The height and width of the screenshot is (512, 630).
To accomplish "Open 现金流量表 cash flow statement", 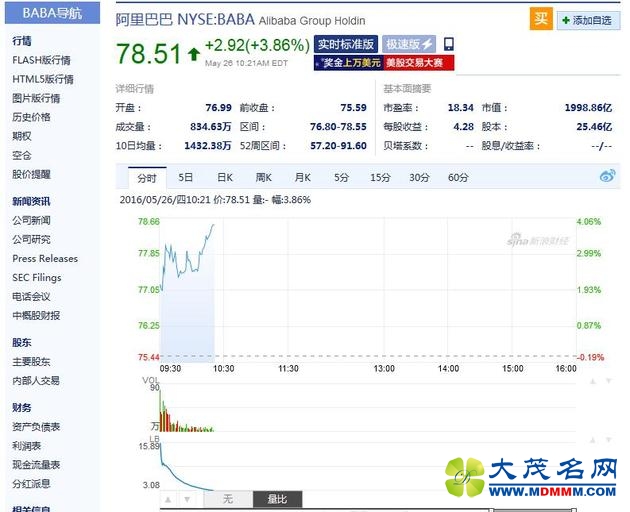I will pos(36,465).
